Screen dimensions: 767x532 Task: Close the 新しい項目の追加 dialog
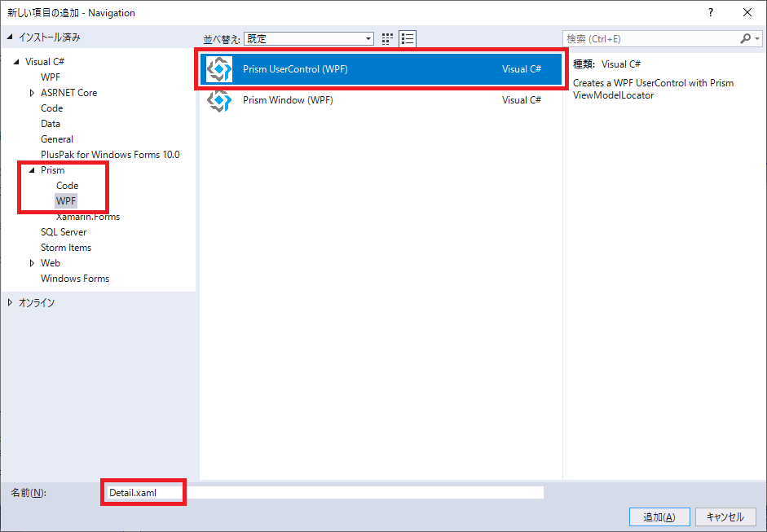coord(747,13)
